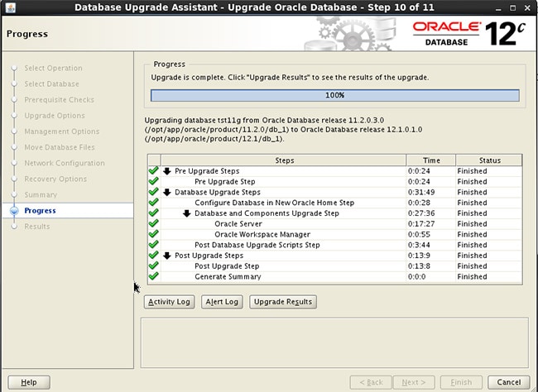The width and height of the screenshot is (538, 392).
Task: Click the Oracle Workspace Manager row label
Action: [262, 235]
